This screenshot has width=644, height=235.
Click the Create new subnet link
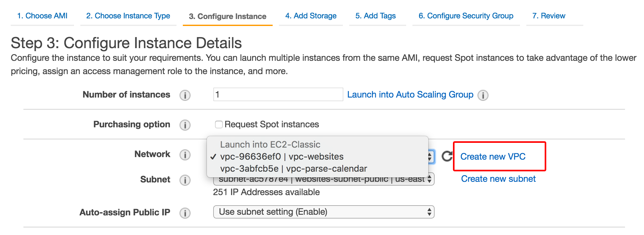pos(498,179)
